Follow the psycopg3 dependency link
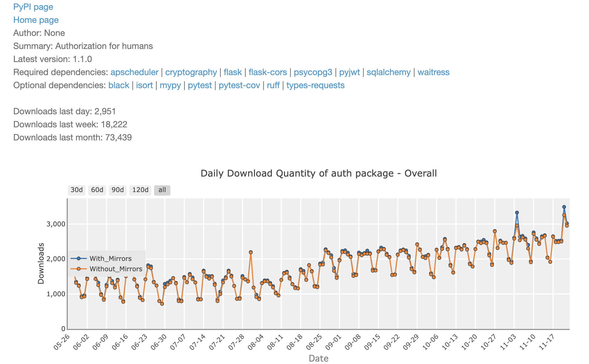This screenshot has width=589, height=364. 313,72
